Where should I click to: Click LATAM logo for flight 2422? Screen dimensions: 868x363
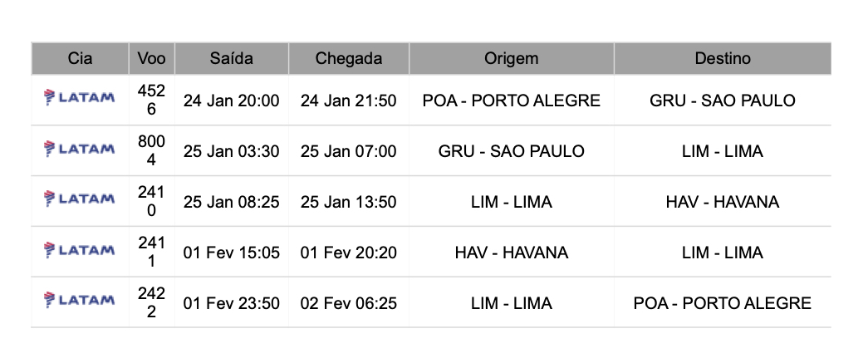click(79, 301)
